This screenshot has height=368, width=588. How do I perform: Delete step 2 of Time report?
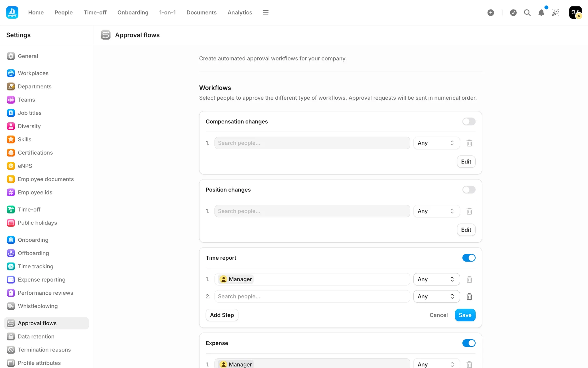(469, 297)
